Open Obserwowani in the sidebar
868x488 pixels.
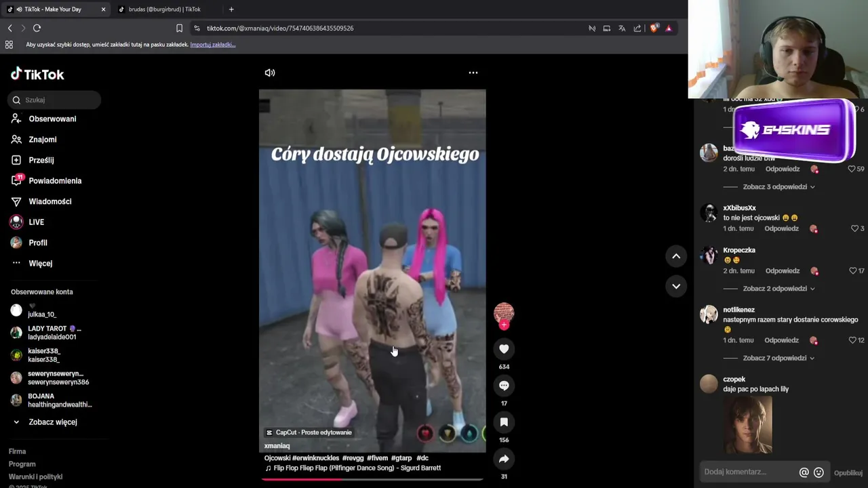tap(52, 119)
